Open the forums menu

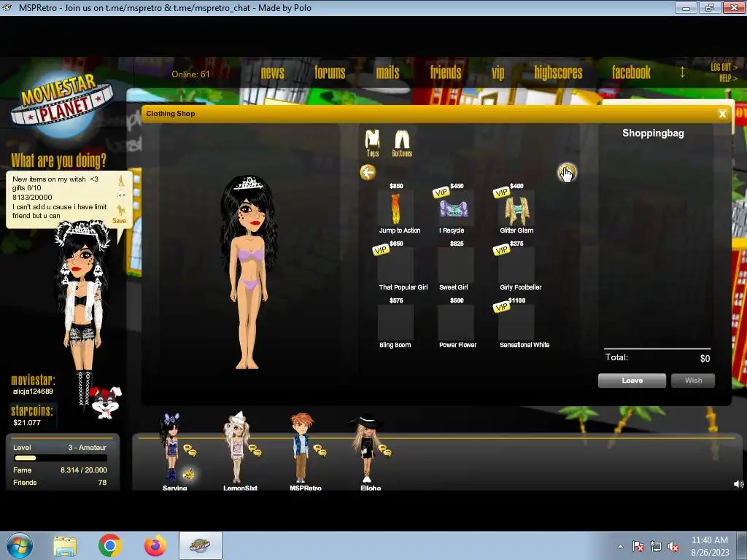(x=330, y=72)
